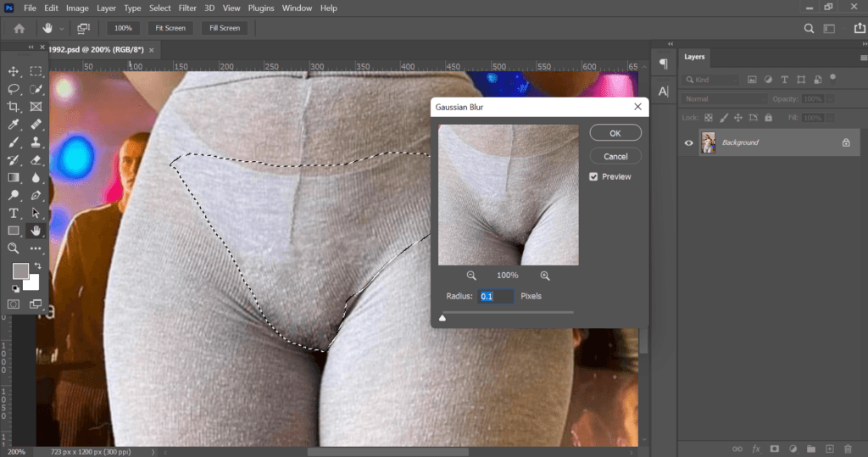
Task: Open the layer Kind filter dropdown
Action: coord(712,80)
